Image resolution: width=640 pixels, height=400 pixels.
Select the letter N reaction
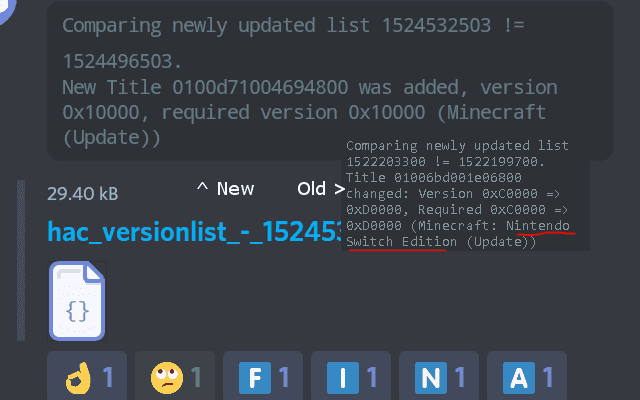[x=439, y=377]
